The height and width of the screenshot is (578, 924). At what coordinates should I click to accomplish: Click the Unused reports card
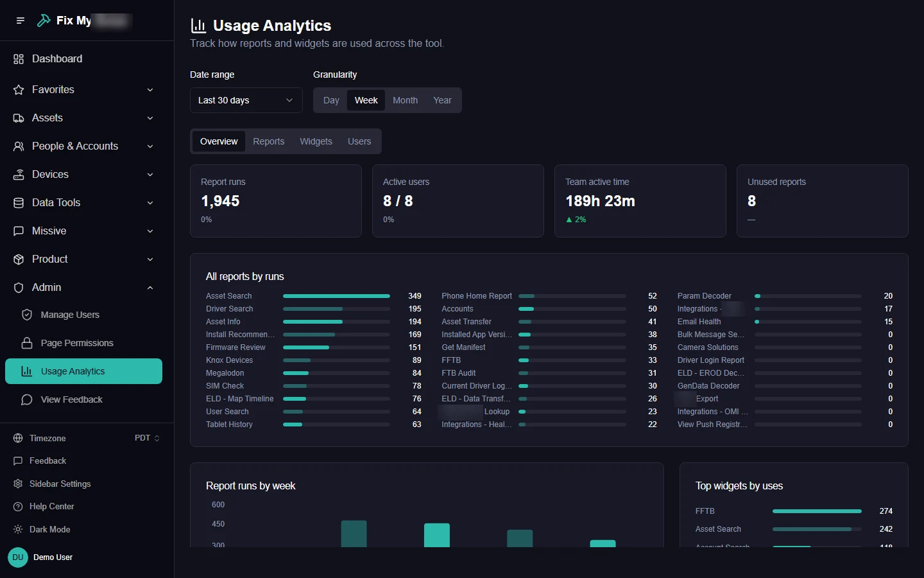(823, 201)
